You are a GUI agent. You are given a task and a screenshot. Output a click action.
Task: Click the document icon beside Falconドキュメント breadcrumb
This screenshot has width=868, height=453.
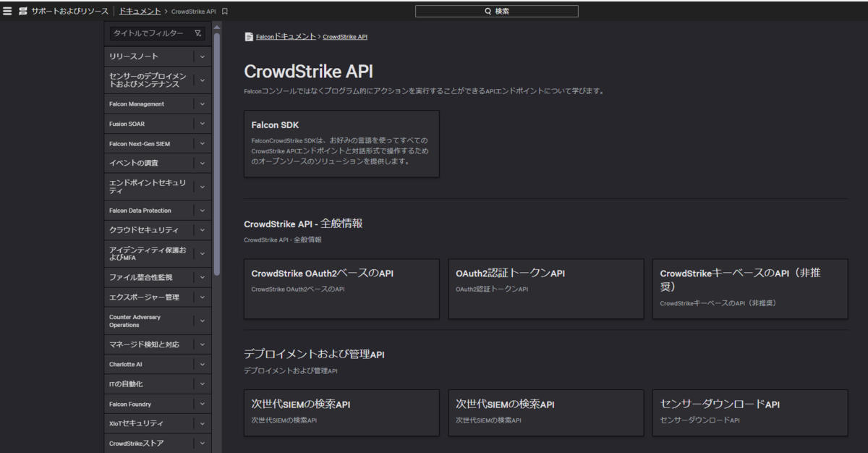pyautogui.click(x=249, y=36)
